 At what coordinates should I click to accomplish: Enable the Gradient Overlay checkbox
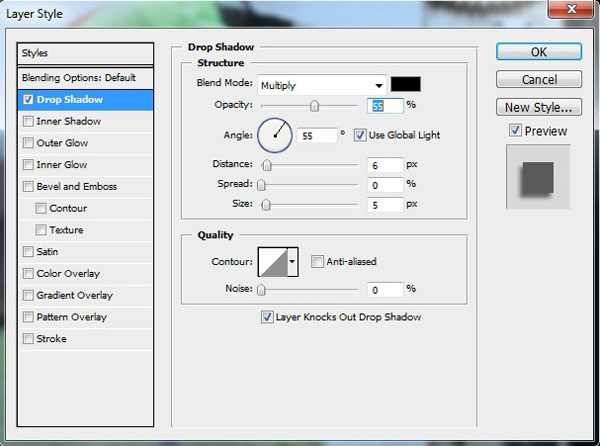(x=28, y=295)
